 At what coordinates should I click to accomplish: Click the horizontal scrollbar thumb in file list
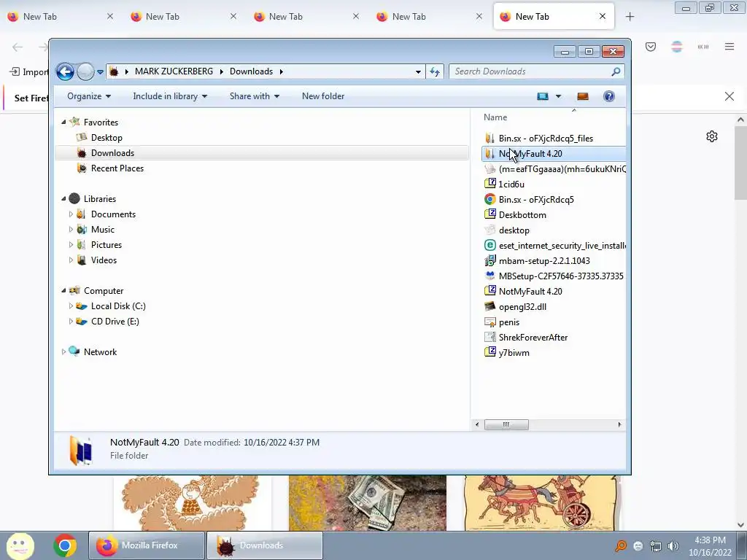(506, 424)
